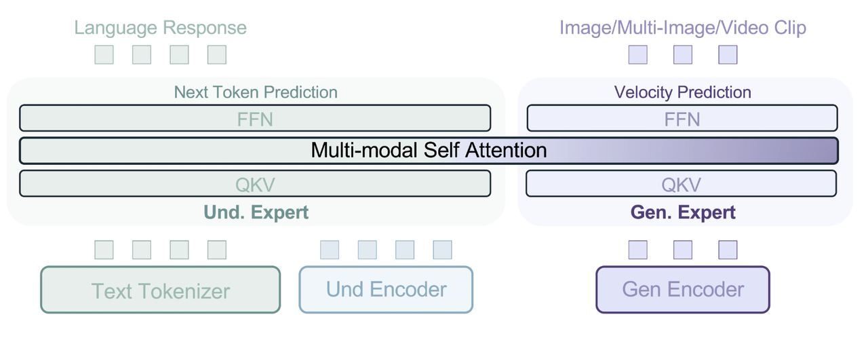
Task: Click the Und Encoder box
Action: click(x=386, y=290)
